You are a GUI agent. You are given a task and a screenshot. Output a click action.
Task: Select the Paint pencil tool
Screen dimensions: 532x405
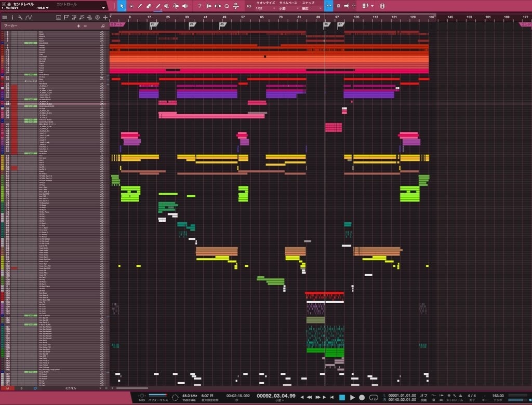pyautogui.click(x=158, y=6)
